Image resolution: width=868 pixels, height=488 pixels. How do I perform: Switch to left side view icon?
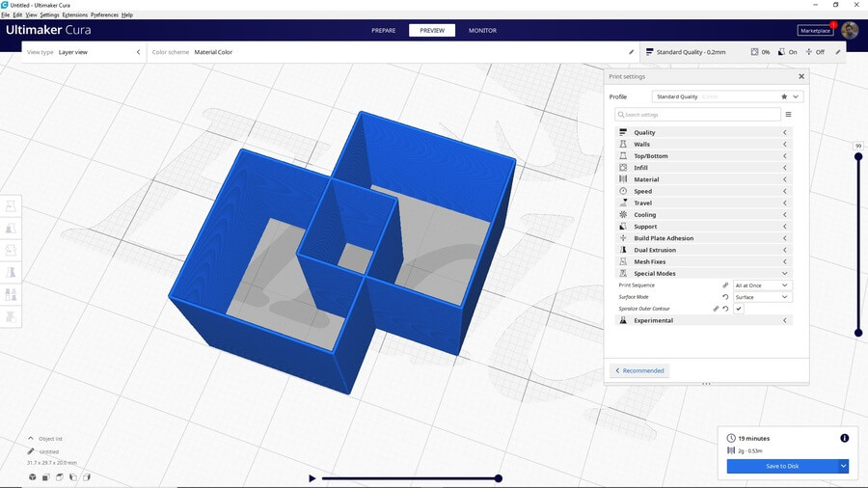[73, 477]
